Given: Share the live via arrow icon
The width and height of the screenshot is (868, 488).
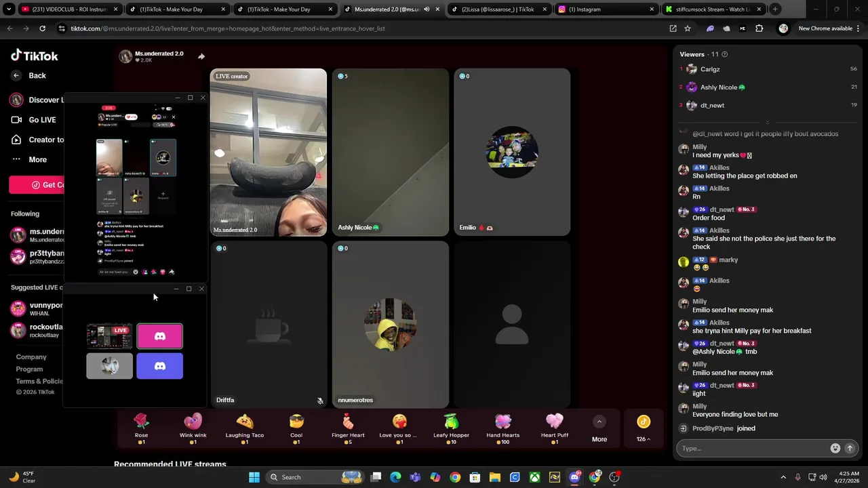Looking at the screenshot, I should point(201,56).
